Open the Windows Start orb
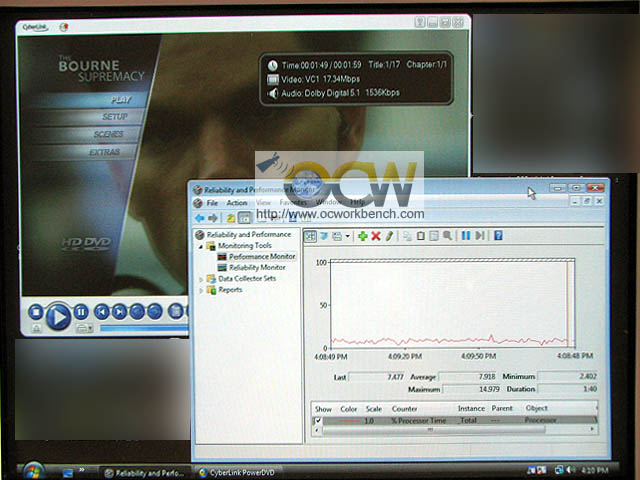 [x=33, y=471]
